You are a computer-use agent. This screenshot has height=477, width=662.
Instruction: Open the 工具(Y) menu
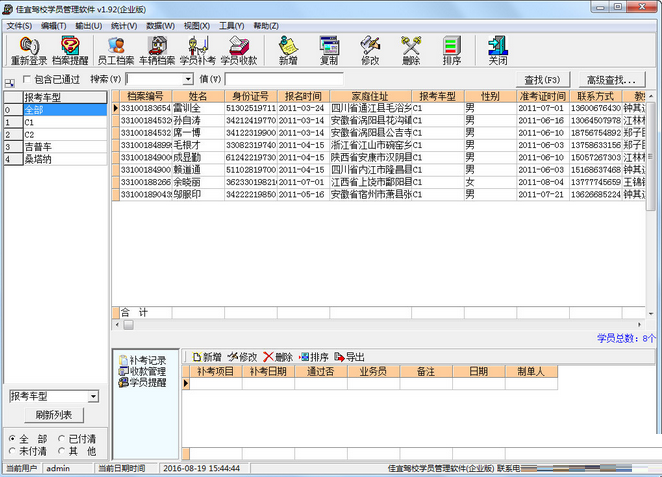[231, 26]
